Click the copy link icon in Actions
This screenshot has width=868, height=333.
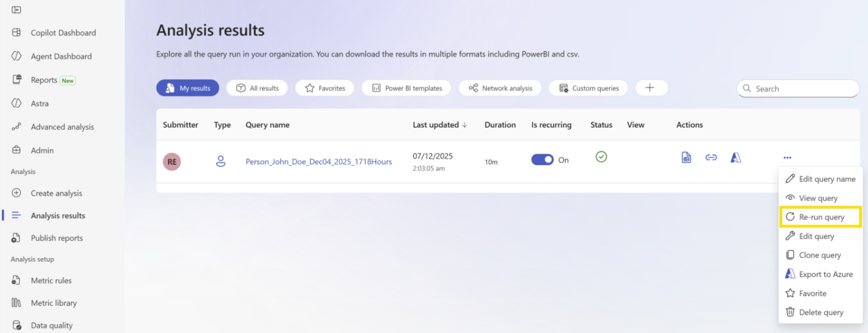(x=711, y=158)
